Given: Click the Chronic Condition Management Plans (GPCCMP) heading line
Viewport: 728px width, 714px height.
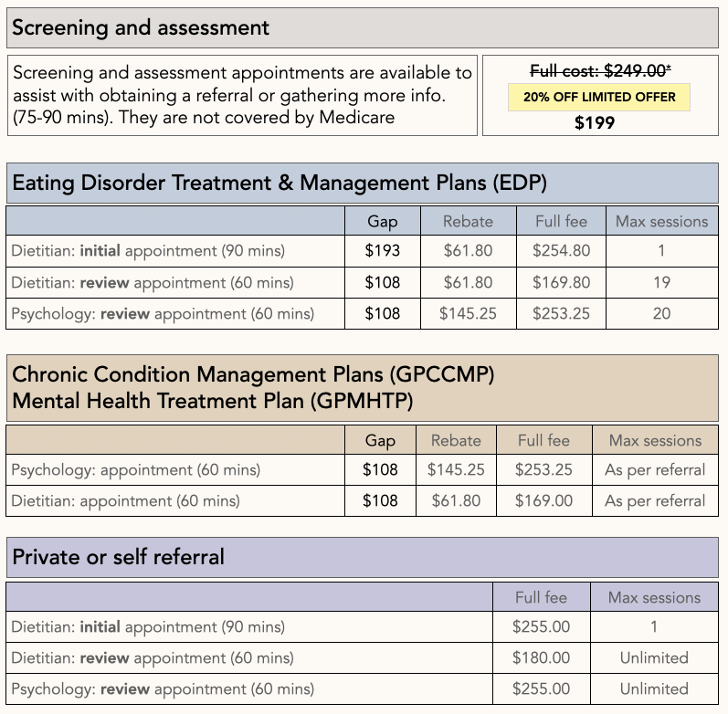Looking at the screenshot, I should click(x=253, y=374).
